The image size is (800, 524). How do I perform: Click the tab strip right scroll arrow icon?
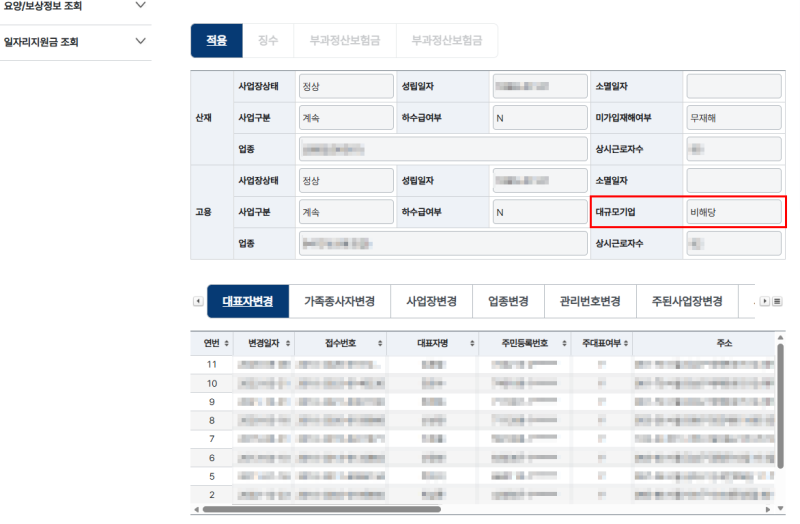[764, 302]
